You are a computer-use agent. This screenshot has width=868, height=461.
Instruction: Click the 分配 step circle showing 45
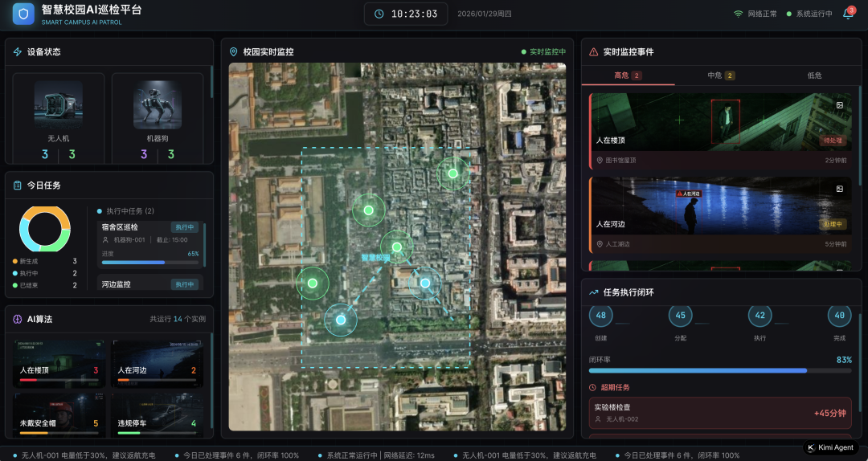point(681,316)
